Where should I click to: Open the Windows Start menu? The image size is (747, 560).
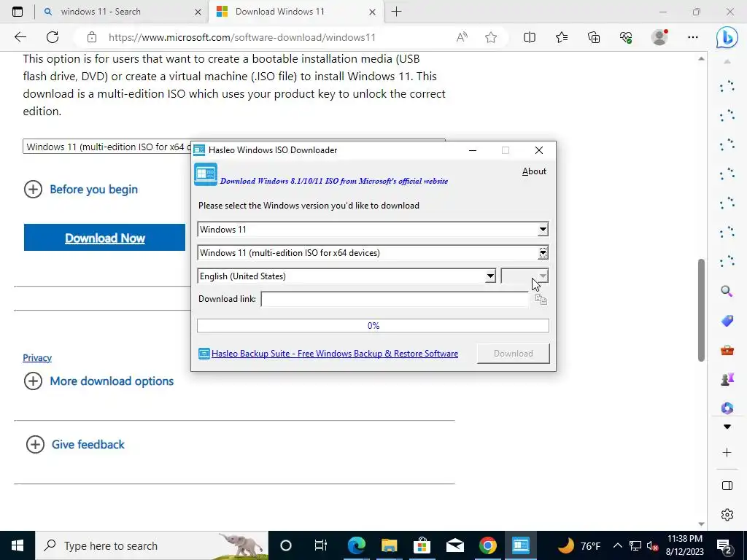(18, 545)
